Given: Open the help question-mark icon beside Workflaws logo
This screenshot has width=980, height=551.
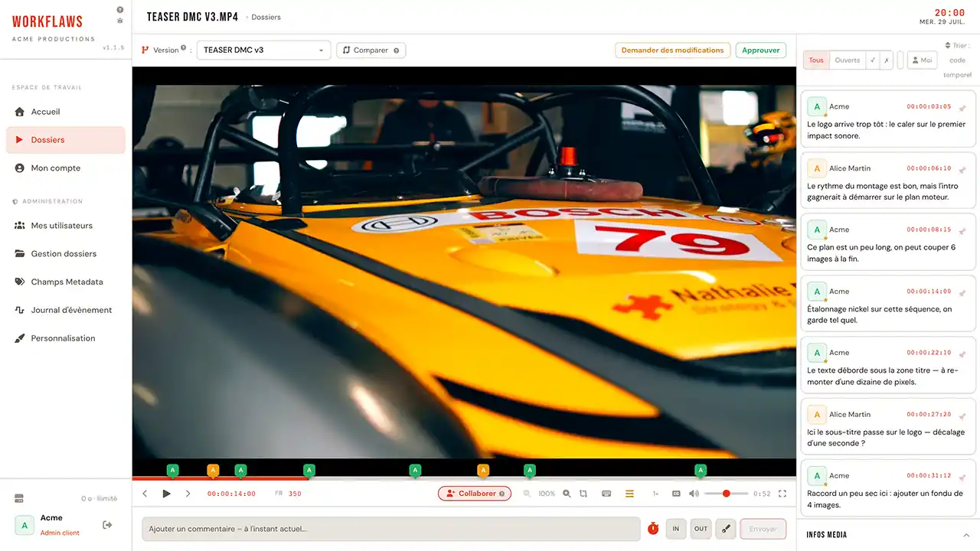Looking at the screenshot, I should [x=119, y=10].
